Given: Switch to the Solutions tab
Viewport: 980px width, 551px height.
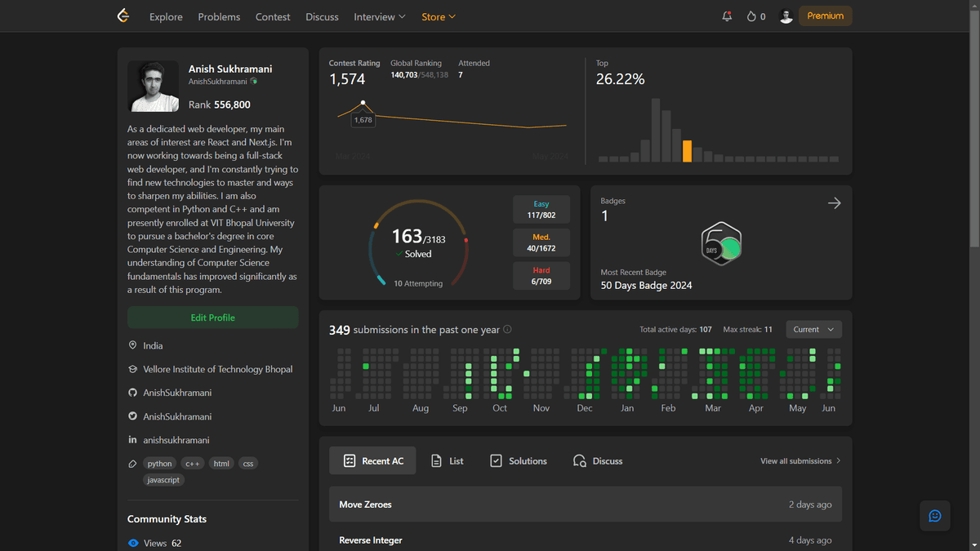Looking at the screenshot, I should (x=519, y=461).
